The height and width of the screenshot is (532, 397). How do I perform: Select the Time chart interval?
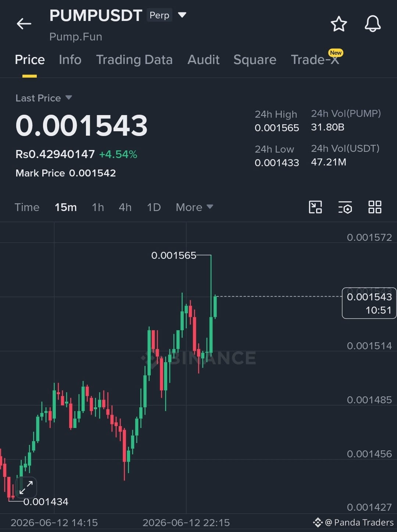(x=27, y=207)
